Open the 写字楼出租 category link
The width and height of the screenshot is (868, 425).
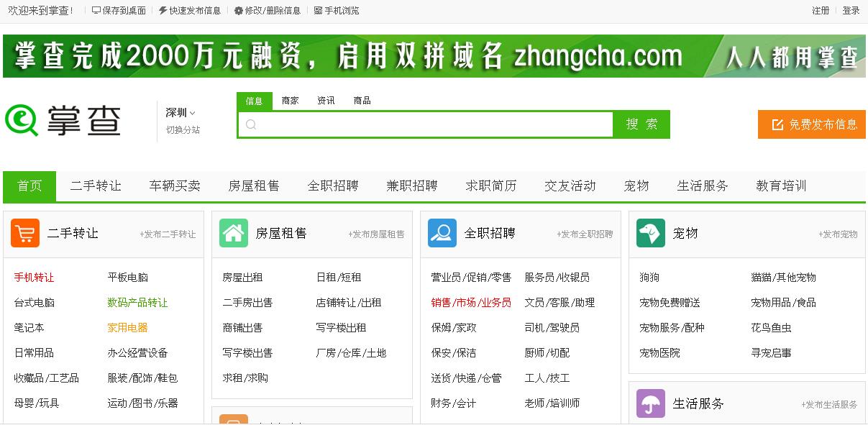click(341, 328)
